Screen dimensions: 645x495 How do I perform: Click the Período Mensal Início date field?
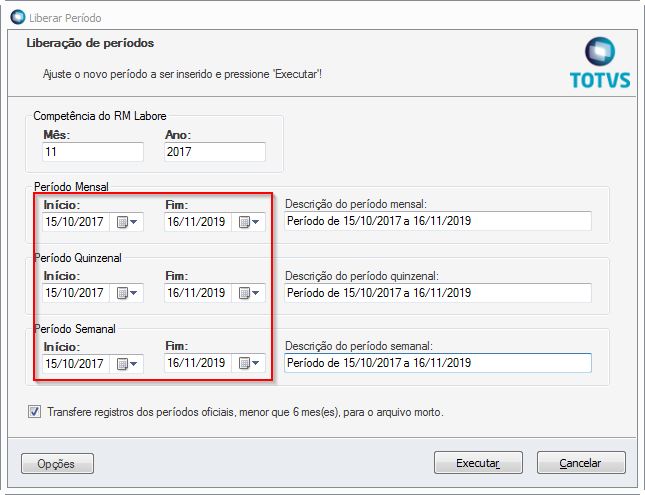pos(76,222)
